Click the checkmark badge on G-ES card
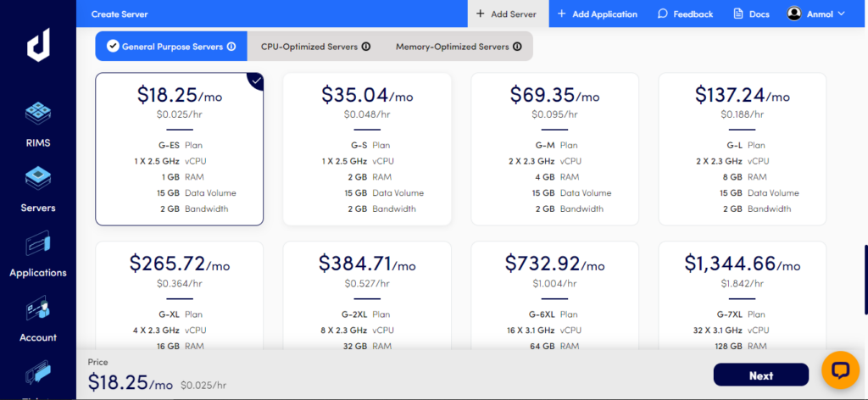The width and height of the screenshot is (868, 400). point(256,81)
